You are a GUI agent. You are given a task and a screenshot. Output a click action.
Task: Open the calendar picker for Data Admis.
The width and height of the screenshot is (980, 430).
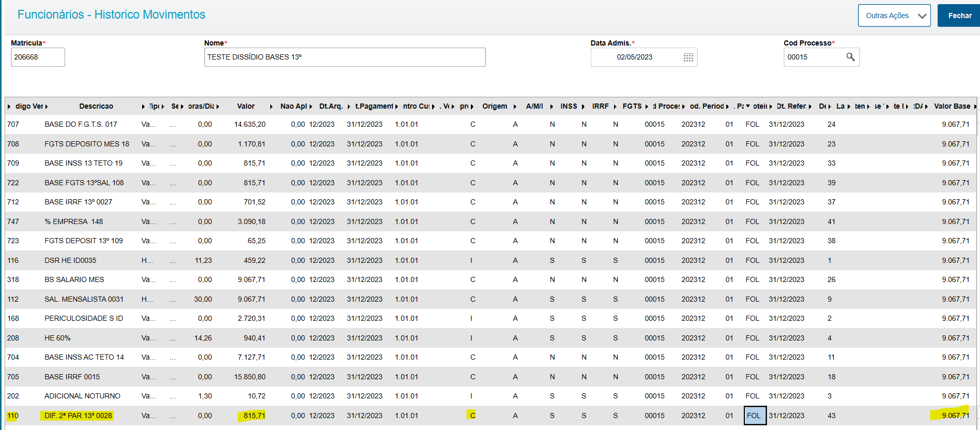688,57
